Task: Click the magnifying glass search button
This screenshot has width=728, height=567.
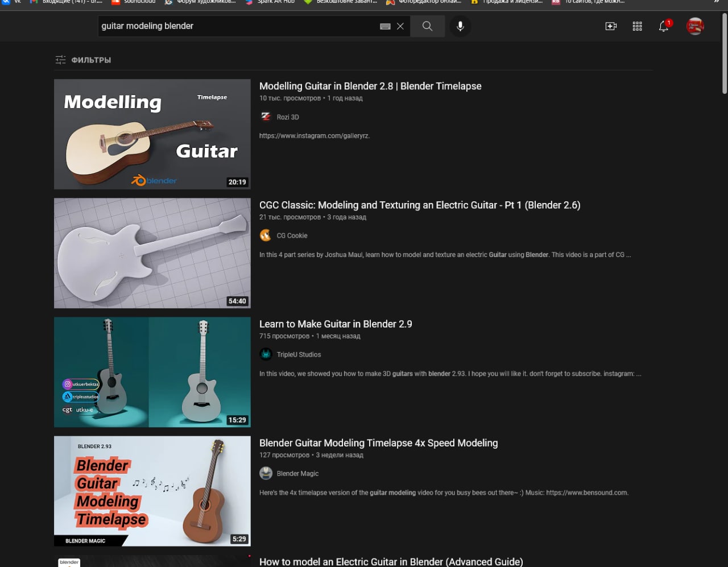Action: click(427, 26)
